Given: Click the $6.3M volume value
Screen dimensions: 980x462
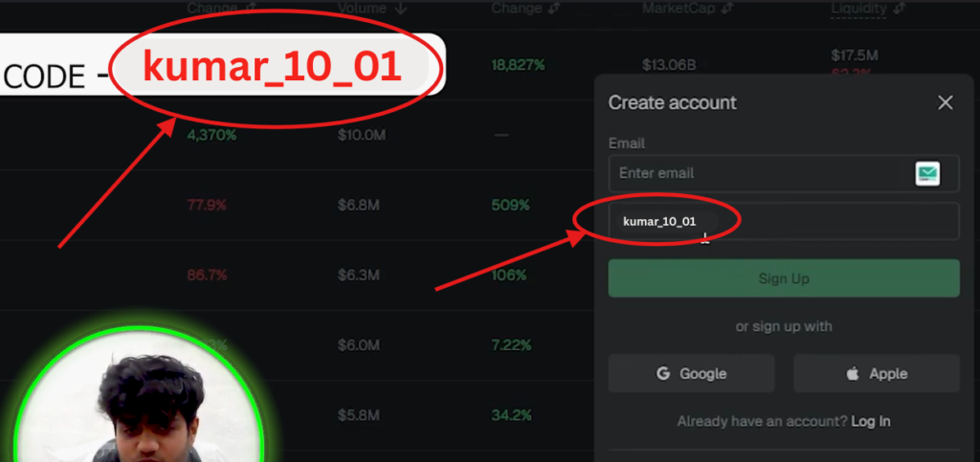Looking at the screenshot, I should 359,275.
